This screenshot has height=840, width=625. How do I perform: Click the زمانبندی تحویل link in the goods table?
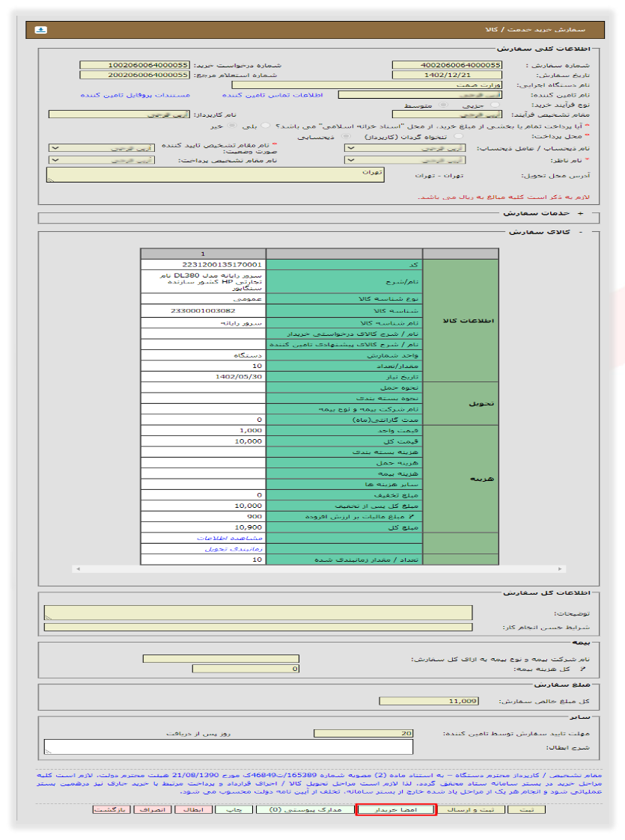(234, 548)
